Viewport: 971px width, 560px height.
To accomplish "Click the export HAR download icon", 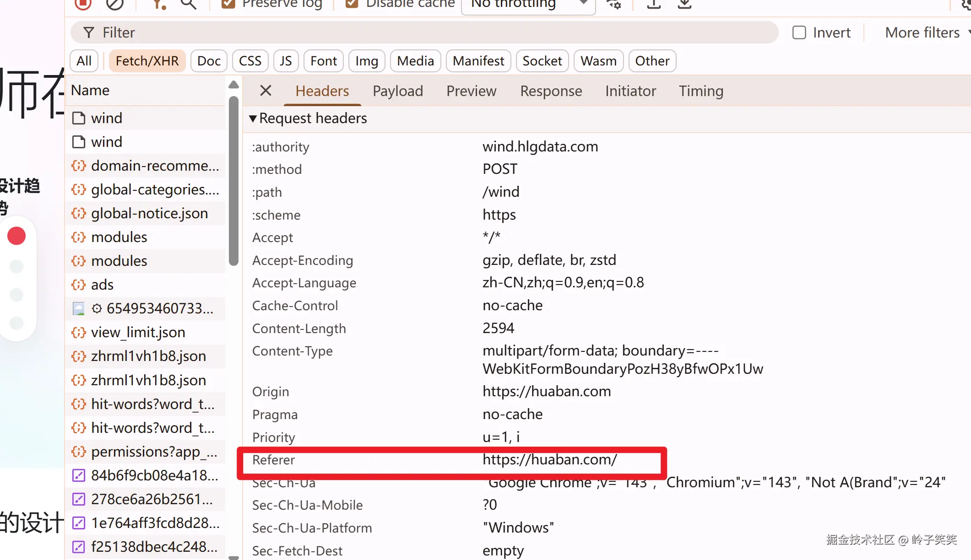I will (x=684, y=4).
